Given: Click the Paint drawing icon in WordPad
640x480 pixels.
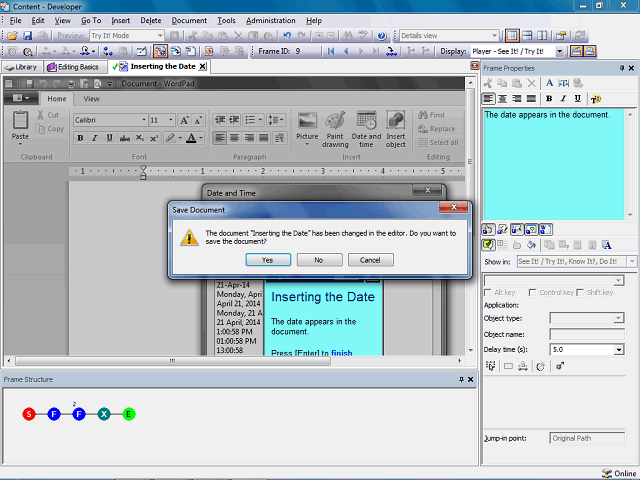Looking at the screenshot, I should click(335, 129).
